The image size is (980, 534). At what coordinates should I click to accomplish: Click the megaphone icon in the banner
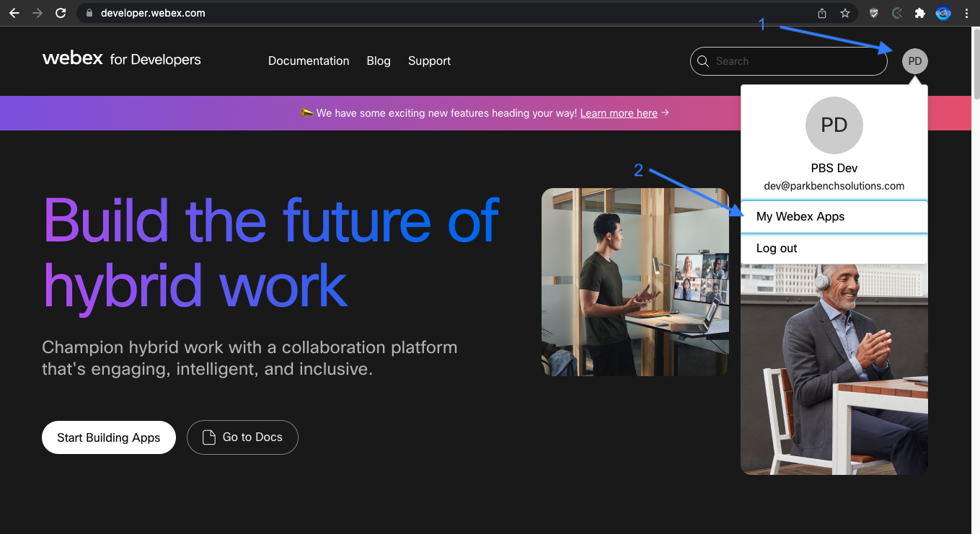[306, 113]
